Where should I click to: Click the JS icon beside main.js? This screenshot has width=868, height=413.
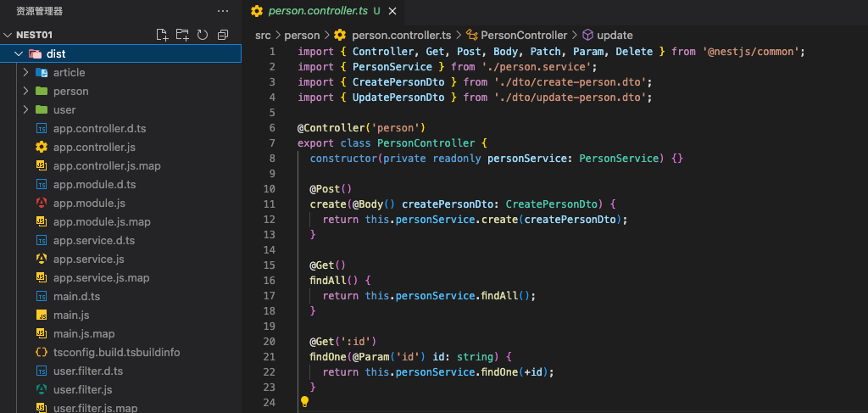point(41,315)
